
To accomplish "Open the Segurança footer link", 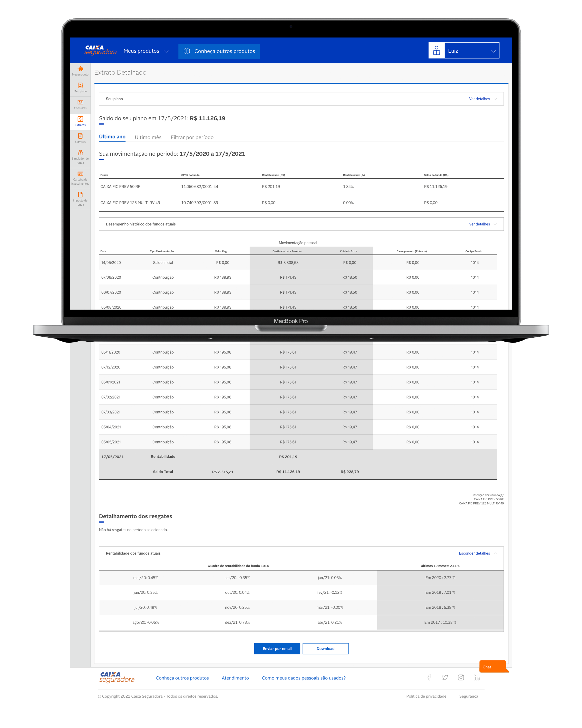I will [469, 696].
